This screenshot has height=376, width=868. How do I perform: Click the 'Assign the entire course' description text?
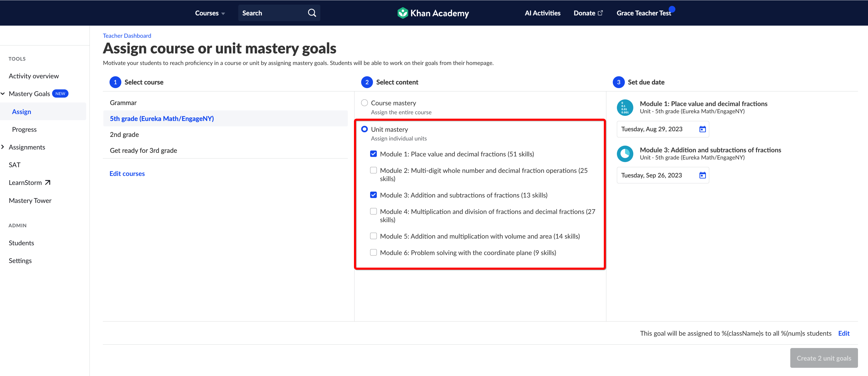[401, 112]
